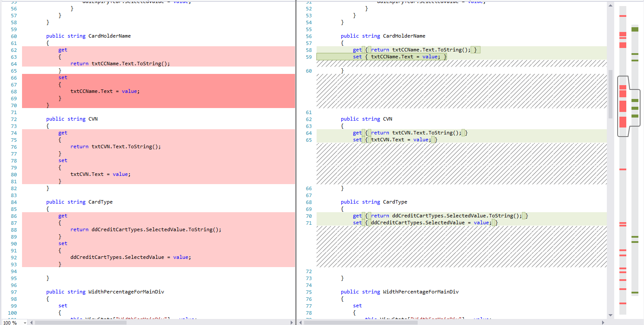Click 'public string WidthPercentageForMainDiv' in the right pane
This screenshot has width=644, height=325.
click(x=400, y=292)
